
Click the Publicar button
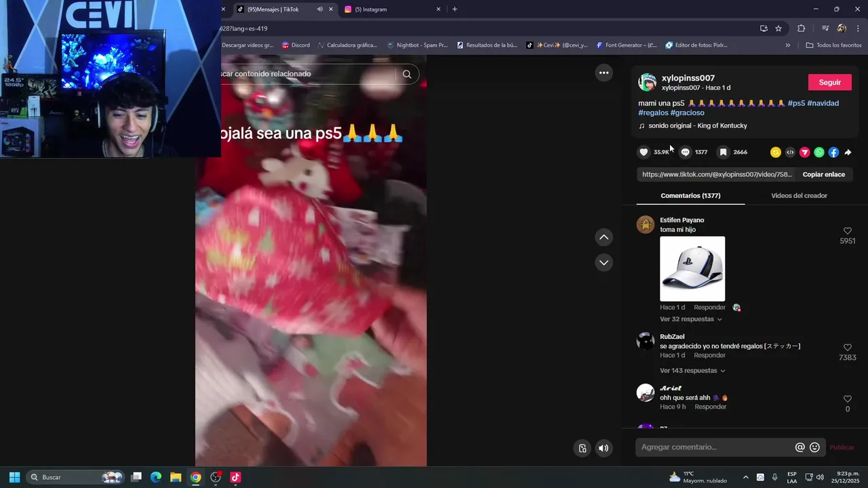(842, 447)
